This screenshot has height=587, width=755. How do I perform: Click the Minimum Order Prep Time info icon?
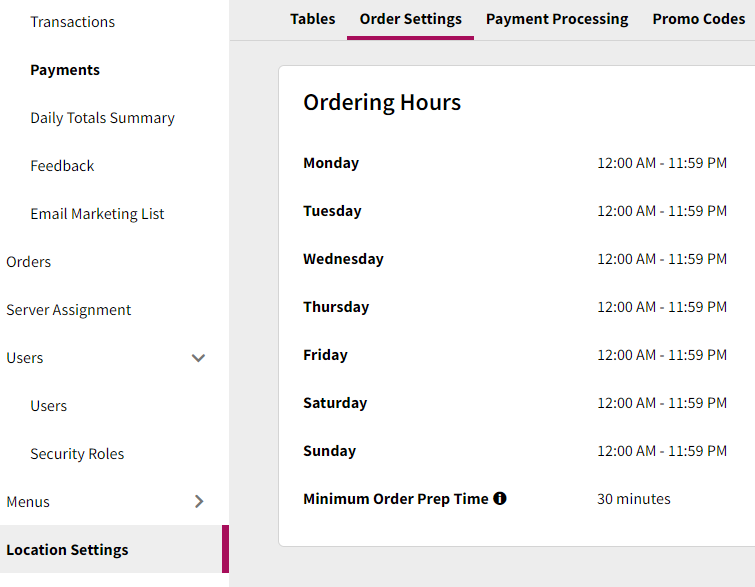(500, 498)
